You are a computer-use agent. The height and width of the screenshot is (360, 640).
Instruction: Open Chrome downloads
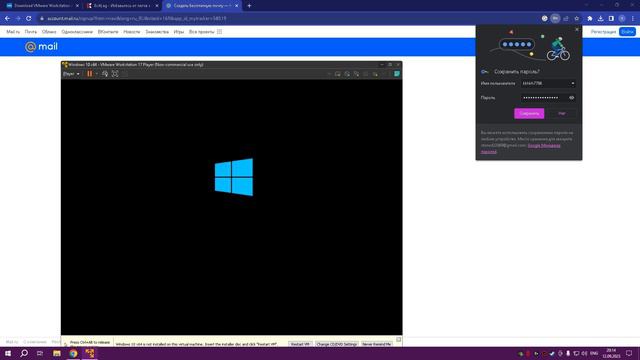(600, 18)
